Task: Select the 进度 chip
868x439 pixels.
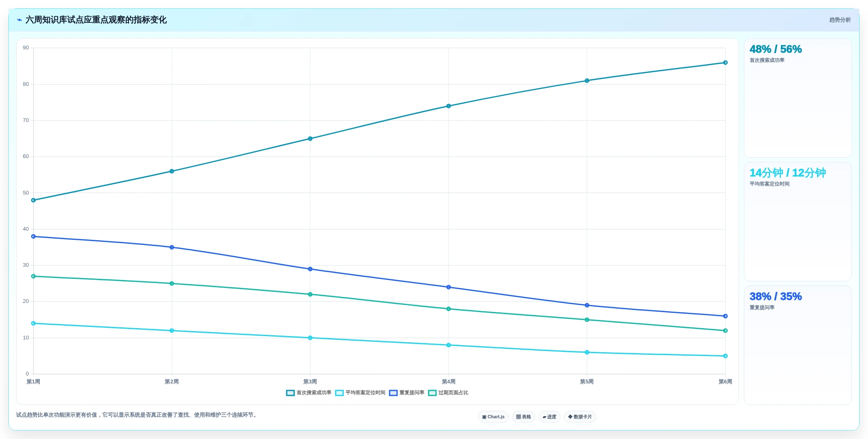Action: (549, 417)
